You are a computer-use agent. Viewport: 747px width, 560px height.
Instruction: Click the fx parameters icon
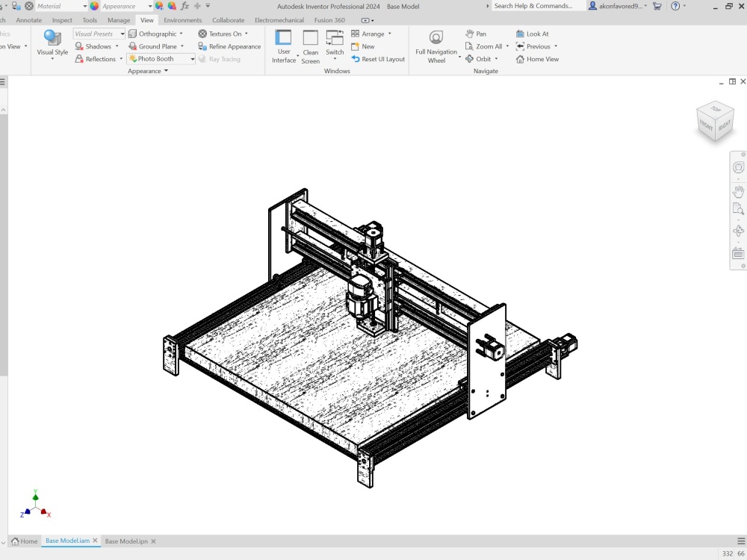[x=185, y=6]
